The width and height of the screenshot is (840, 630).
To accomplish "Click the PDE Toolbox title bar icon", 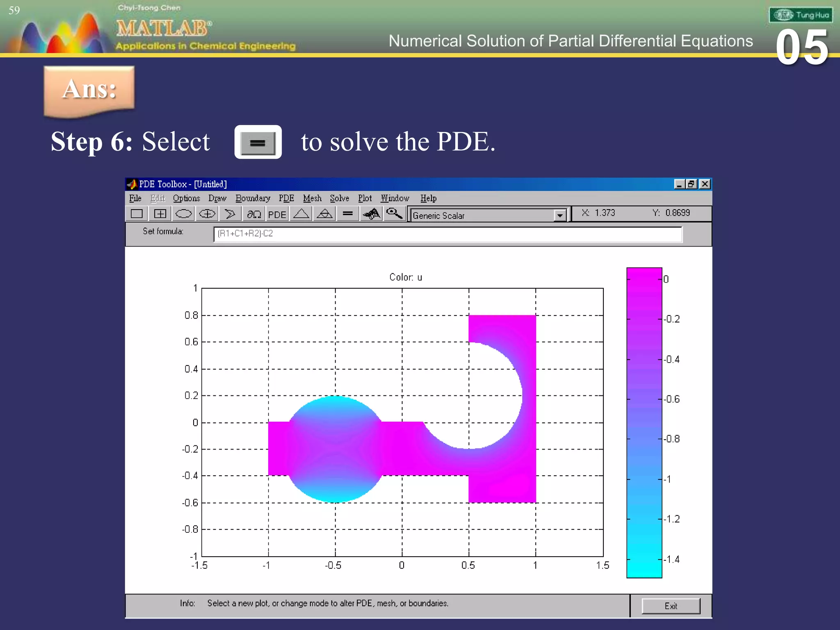I will pyautogui.click(x=132, y=184).
